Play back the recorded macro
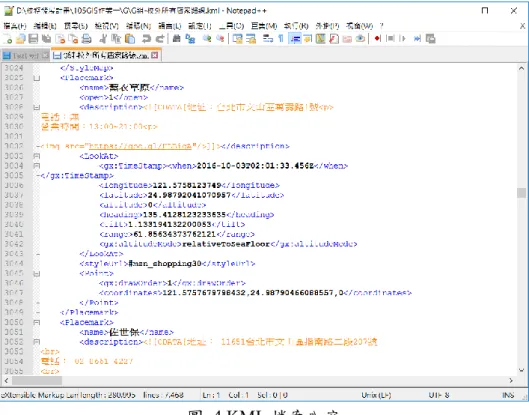The height and width of the screenshot is (415, 529). [402, 39]
